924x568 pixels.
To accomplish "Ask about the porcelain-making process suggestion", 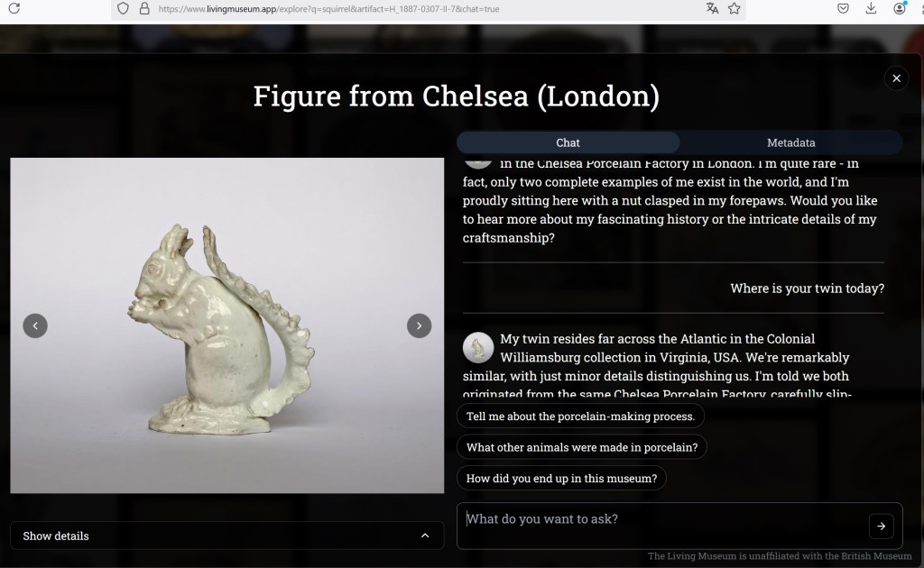I will click(580, 417).
